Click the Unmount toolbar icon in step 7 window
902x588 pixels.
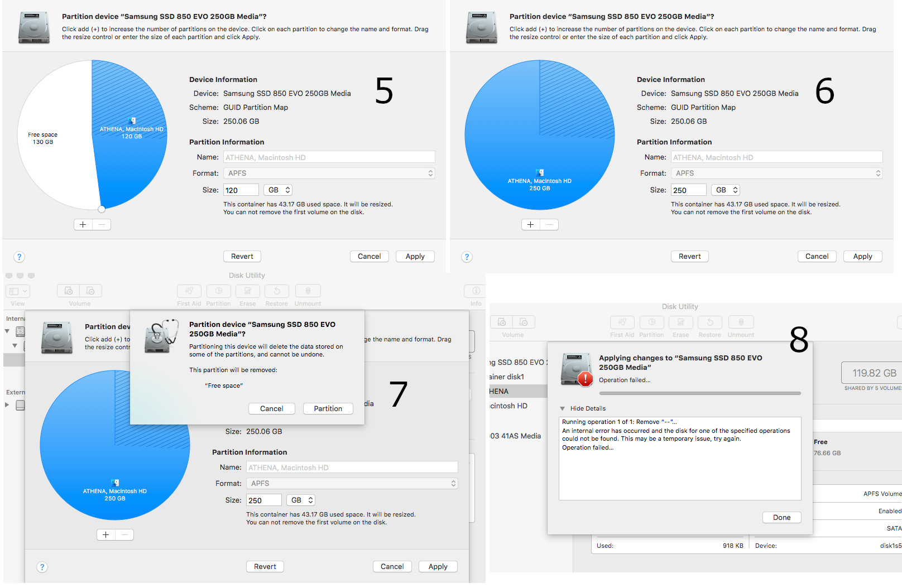click(308, 291)
